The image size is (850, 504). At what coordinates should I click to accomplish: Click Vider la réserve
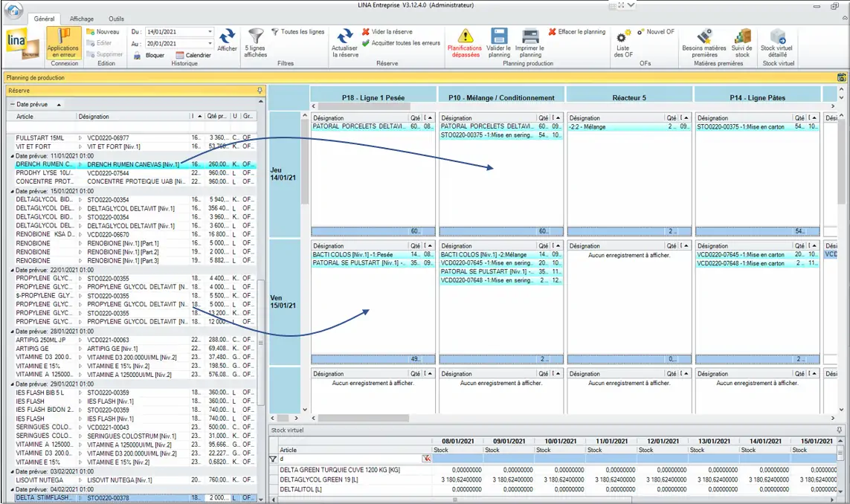(387, 32)
